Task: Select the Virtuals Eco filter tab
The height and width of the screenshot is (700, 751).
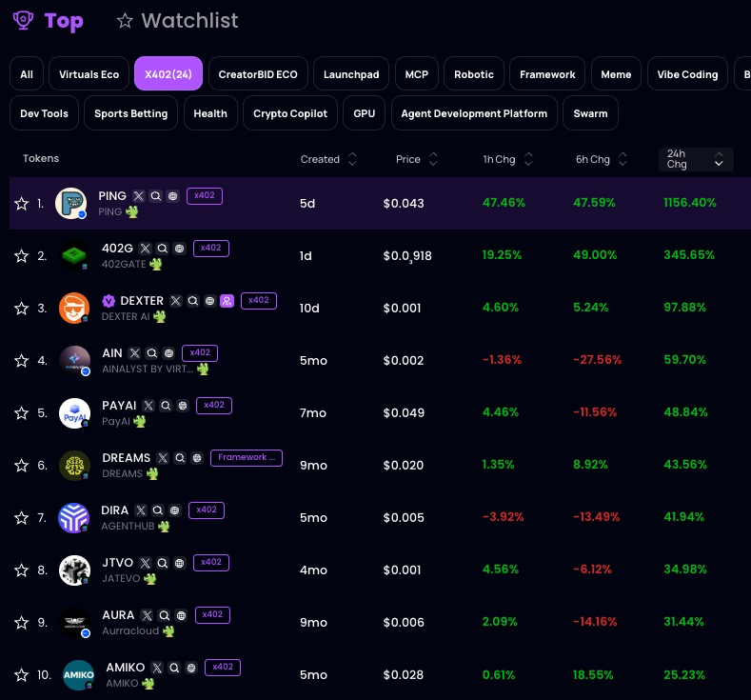Action: pos(89,74)
